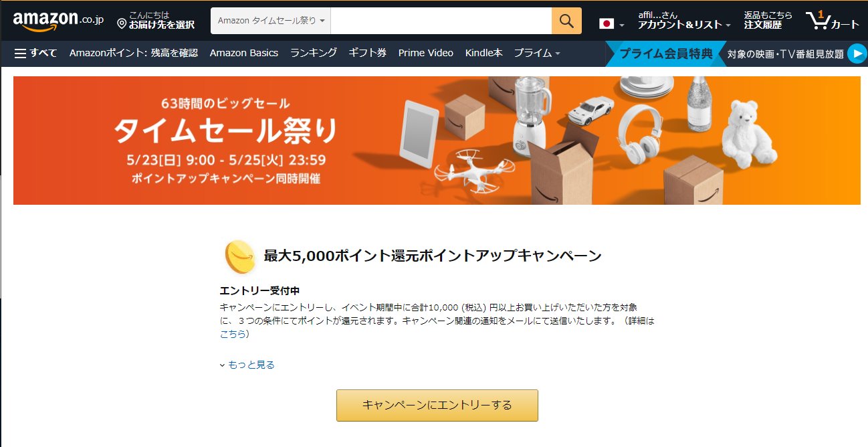868x447 pixels.
Task: Expand the アカウント&リスト dropdown
Action: (684, 21)
